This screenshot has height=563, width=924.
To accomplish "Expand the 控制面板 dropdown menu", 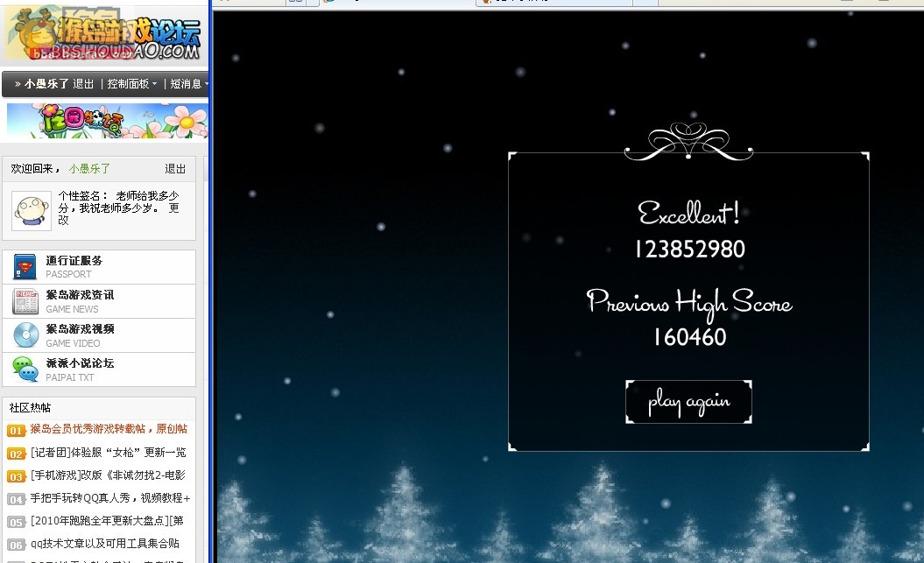I will [132, 84].
